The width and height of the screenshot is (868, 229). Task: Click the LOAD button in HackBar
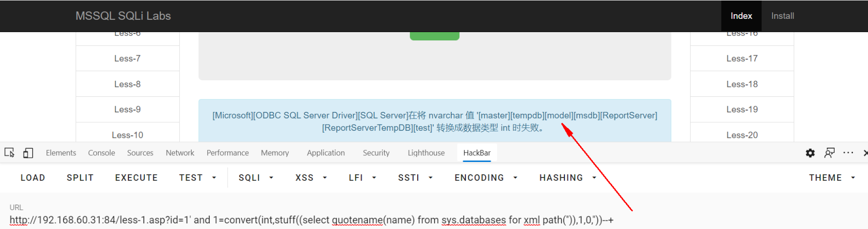(x=33, y=178)
